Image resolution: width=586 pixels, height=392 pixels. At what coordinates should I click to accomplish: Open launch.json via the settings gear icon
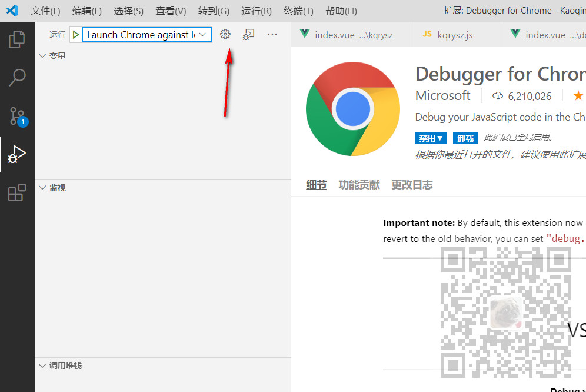pyautogui.click(x=225, y=34)
